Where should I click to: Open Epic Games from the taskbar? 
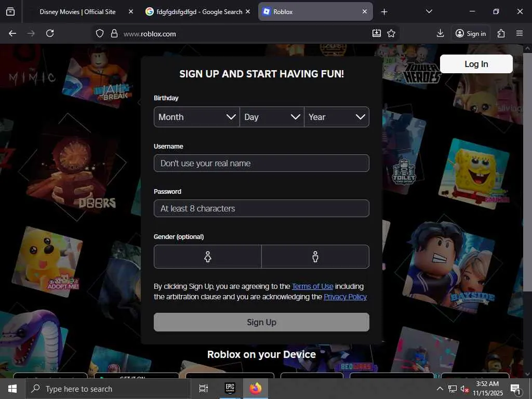[230, 389]
